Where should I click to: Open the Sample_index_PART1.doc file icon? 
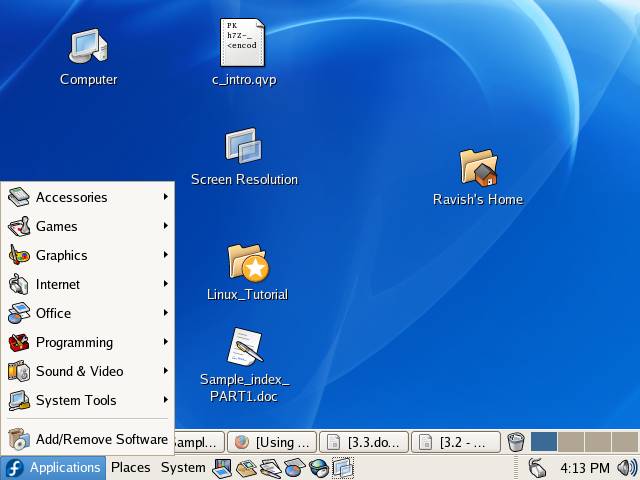click(x=244, y=347)
